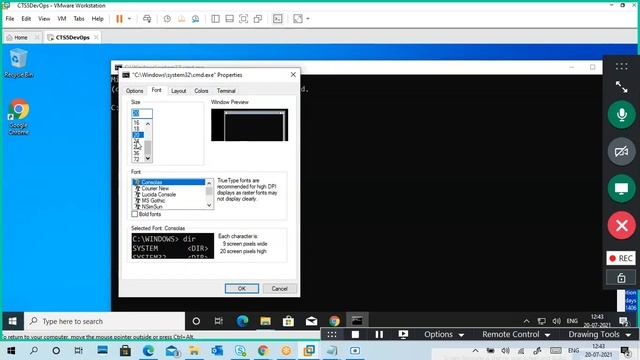Select MS Gothic in the Font list

point(153,200)
